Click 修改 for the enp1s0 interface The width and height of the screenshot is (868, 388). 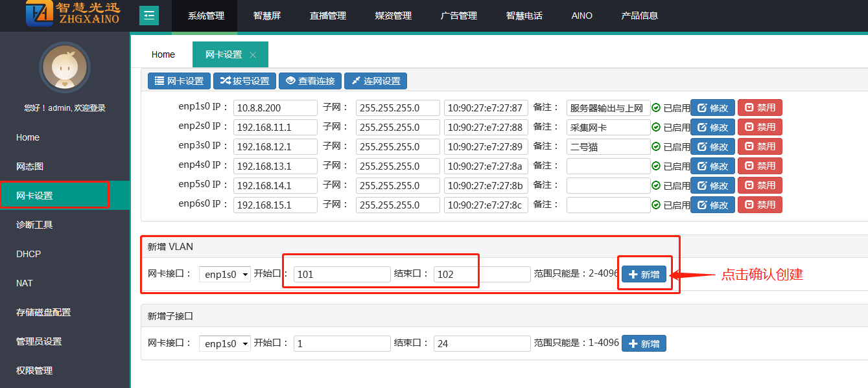(712, 108)
